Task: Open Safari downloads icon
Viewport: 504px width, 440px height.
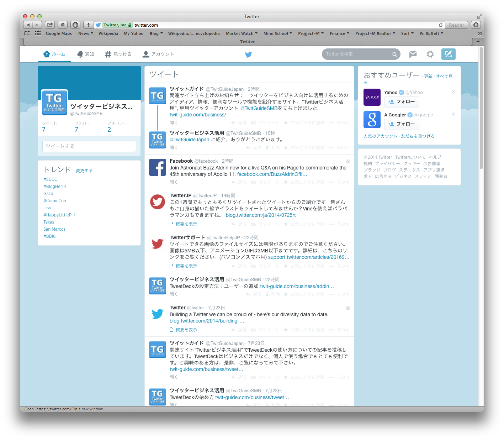Action: [476, 25]
